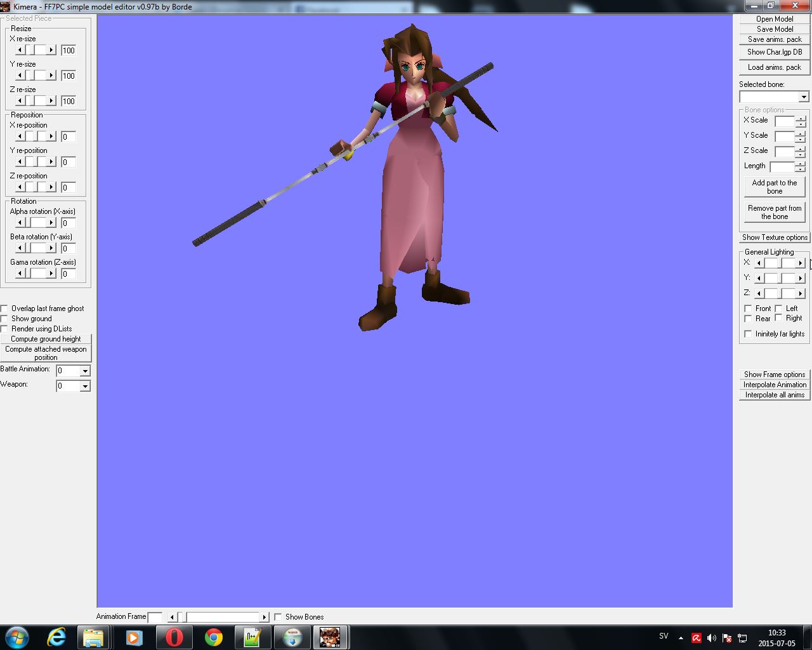Click Interpolate Animation button
This screenshot has height=650, width=812.
point(775,385)
